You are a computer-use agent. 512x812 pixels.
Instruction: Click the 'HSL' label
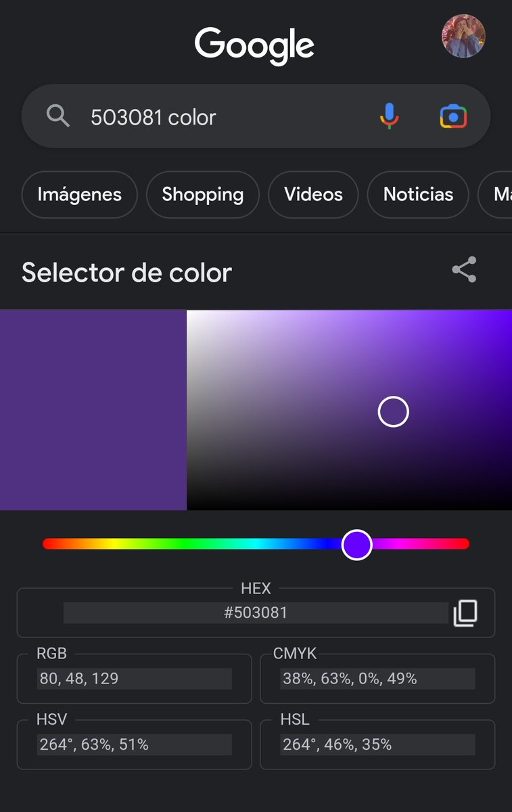click(x=295, y=720)
